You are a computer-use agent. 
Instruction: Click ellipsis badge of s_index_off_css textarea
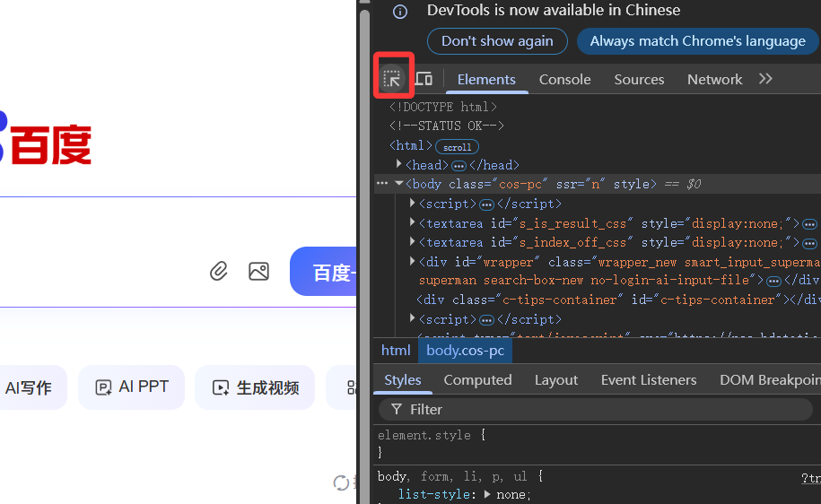809,243
